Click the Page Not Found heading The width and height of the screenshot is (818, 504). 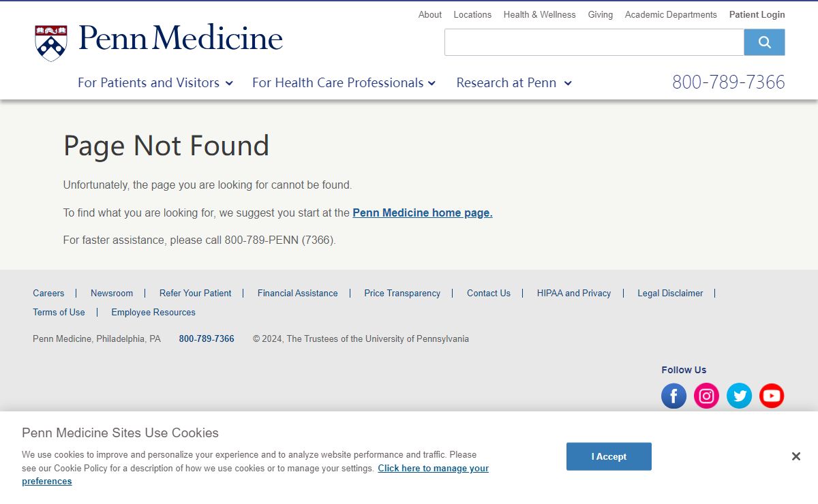click(166, 146)
